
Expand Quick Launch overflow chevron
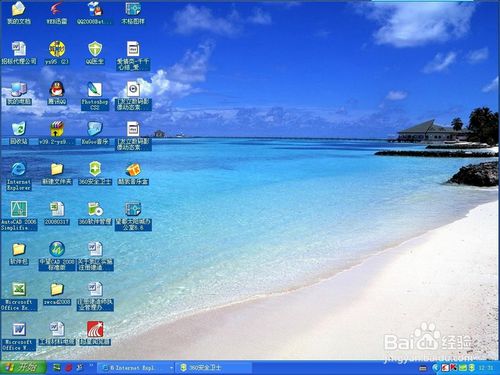click(91, 366)
